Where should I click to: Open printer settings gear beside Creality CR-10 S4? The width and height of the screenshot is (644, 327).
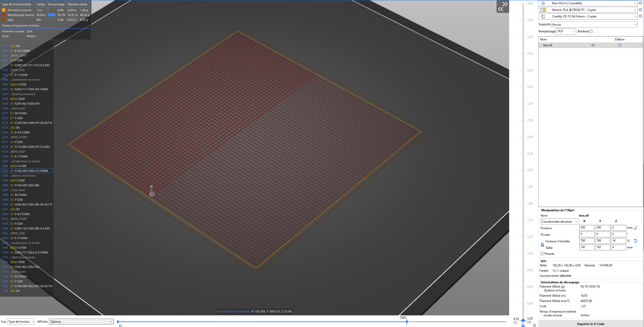[640, 16]
